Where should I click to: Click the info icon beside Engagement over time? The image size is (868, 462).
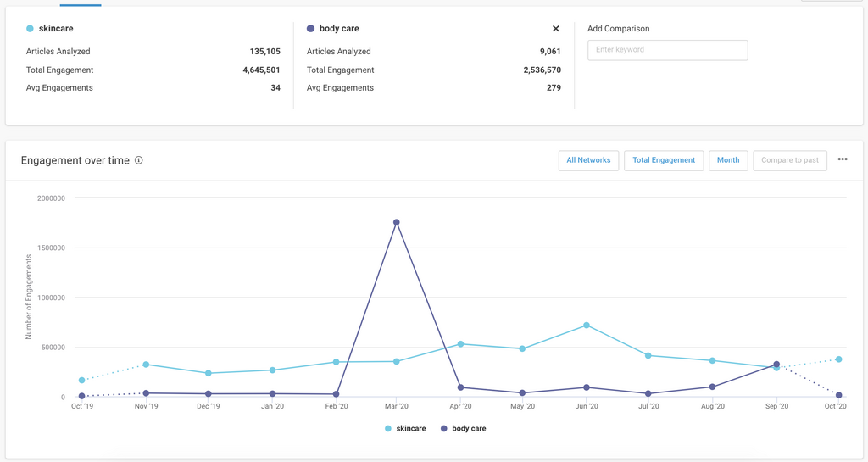pos(139,160)
